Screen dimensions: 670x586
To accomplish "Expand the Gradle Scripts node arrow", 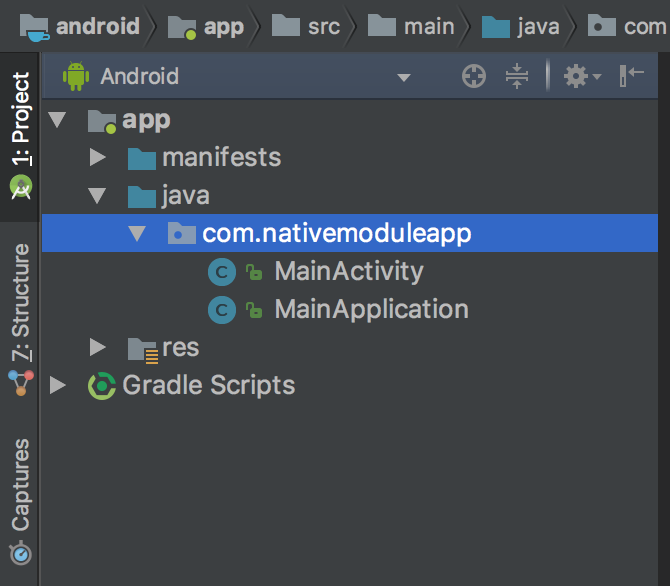I will pos(58,385).
